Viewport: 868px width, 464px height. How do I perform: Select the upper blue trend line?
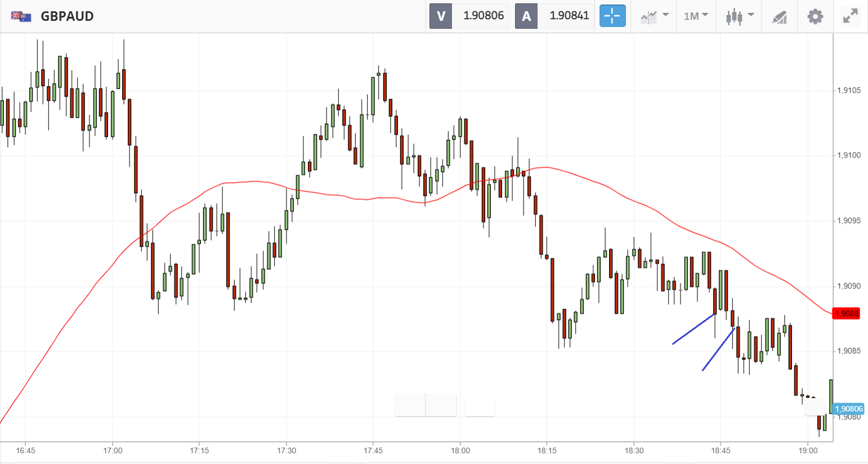pos(693,328)
